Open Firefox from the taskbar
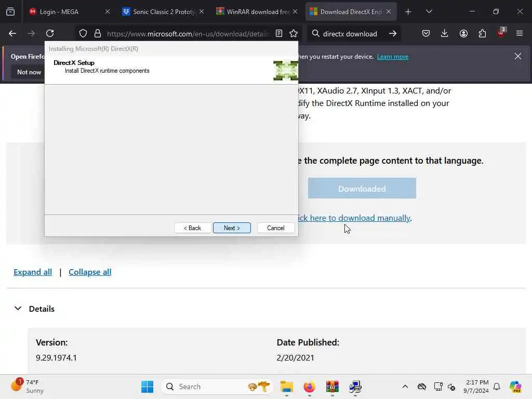 [x=309, y=387]
